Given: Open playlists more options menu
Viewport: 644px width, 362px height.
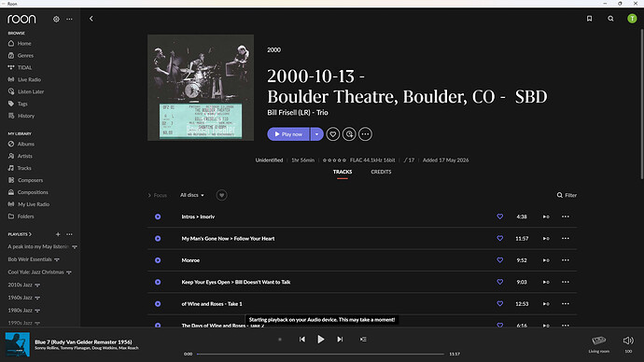Looking at the screenshot, I should [x=69, y=234].
